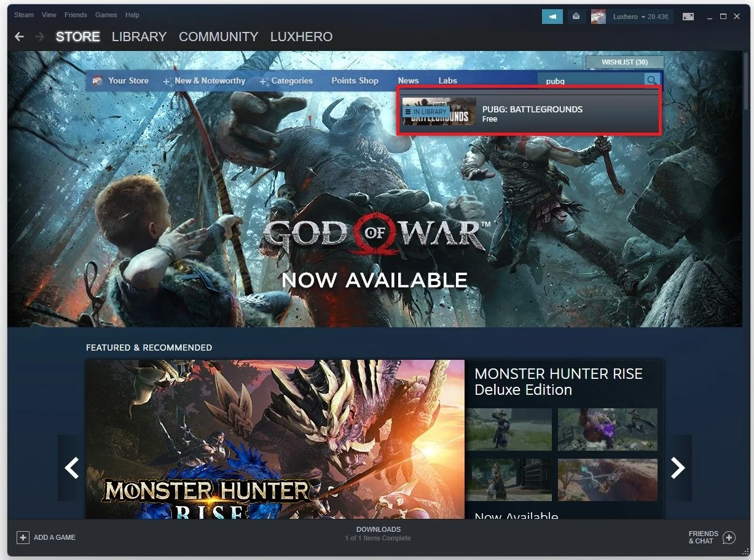Open Friends & Chat plus icon
Image resolution: width=754 pixels, height=560 pixels.
tap(729, 537)
